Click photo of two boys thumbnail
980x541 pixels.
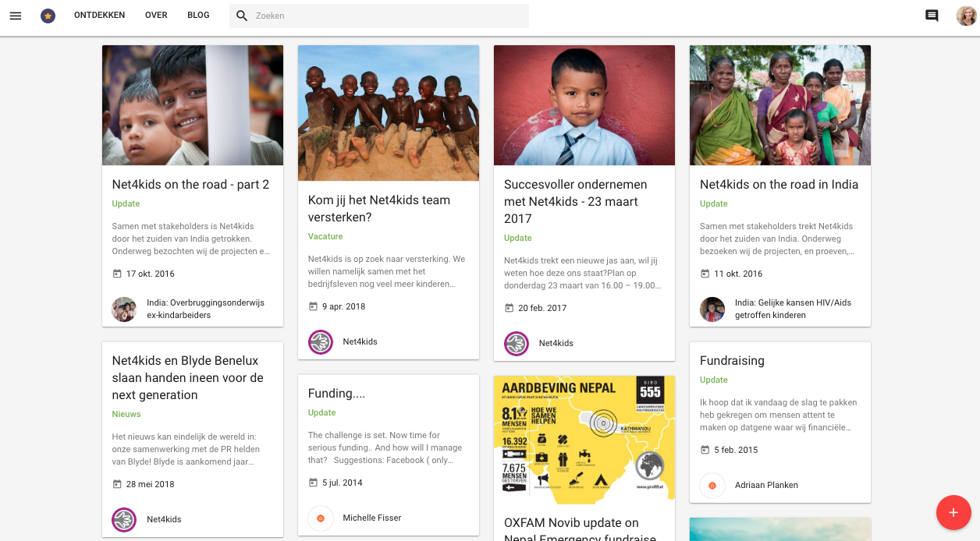(193, 105)
